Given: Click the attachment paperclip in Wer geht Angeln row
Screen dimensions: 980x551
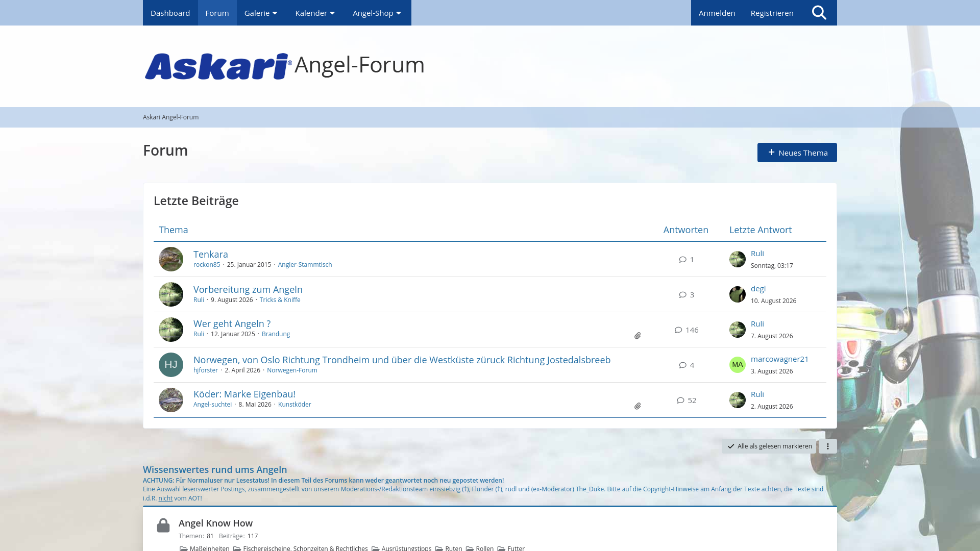Looking at the screenshot, I should (x=638, y=336).
